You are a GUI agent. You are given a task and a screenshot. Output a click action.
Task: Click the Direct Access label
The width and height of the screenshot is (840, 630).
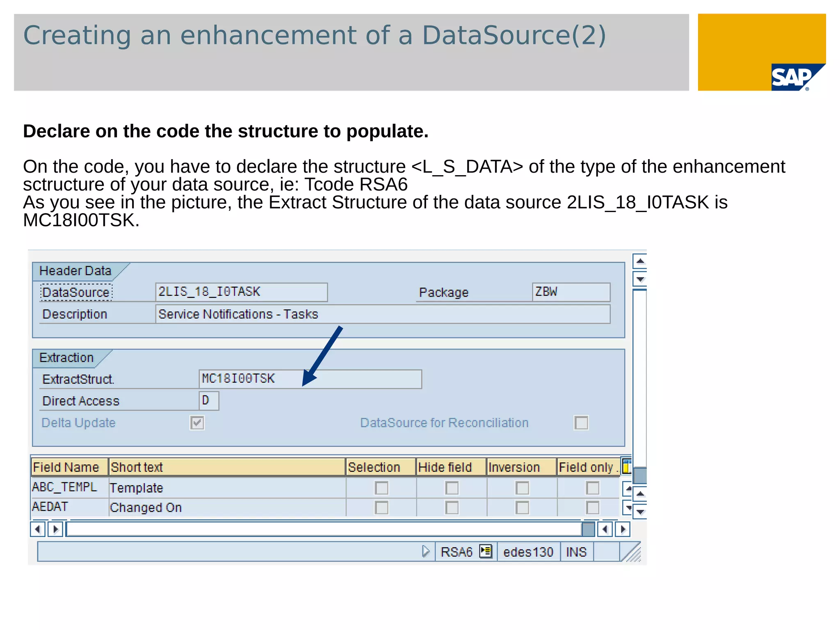pyautogui.click(x=81, y=401)
